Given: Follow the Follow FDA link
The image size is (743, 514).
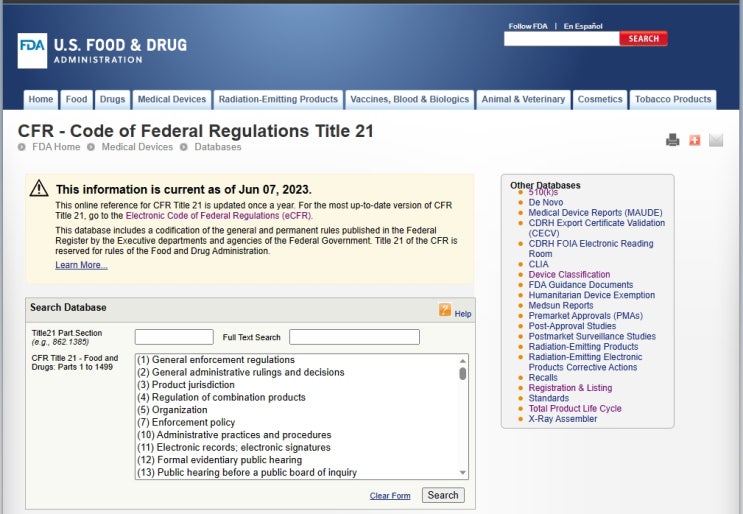Looking at the screenshot, I should [x=528, y=26].
